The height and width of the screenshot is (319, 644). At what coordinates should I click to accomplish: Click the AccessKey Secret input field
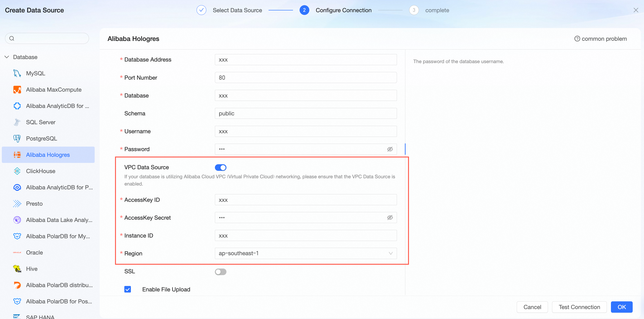[x=306, y=218]
